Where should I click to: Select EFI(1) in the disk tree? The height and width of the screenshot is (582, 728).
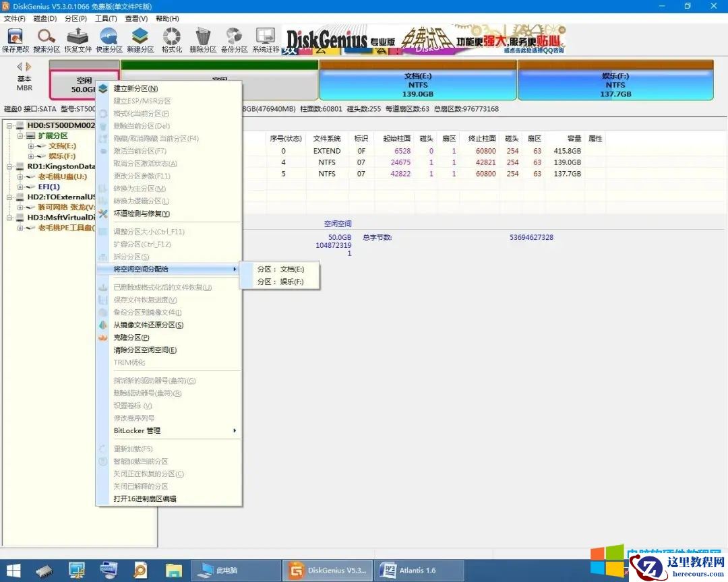click(x=49, y=187)
